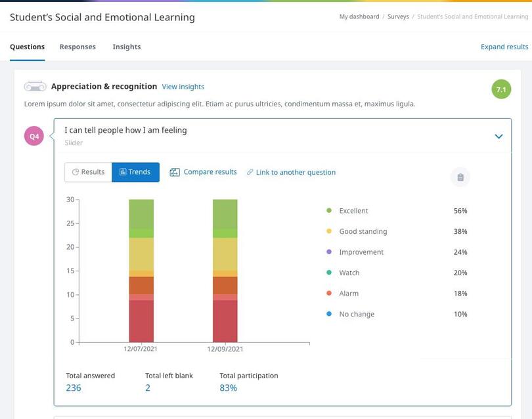Click the pink Q4 question badge
This screenshot has width=532, height=419.
(x=34, y=136)
